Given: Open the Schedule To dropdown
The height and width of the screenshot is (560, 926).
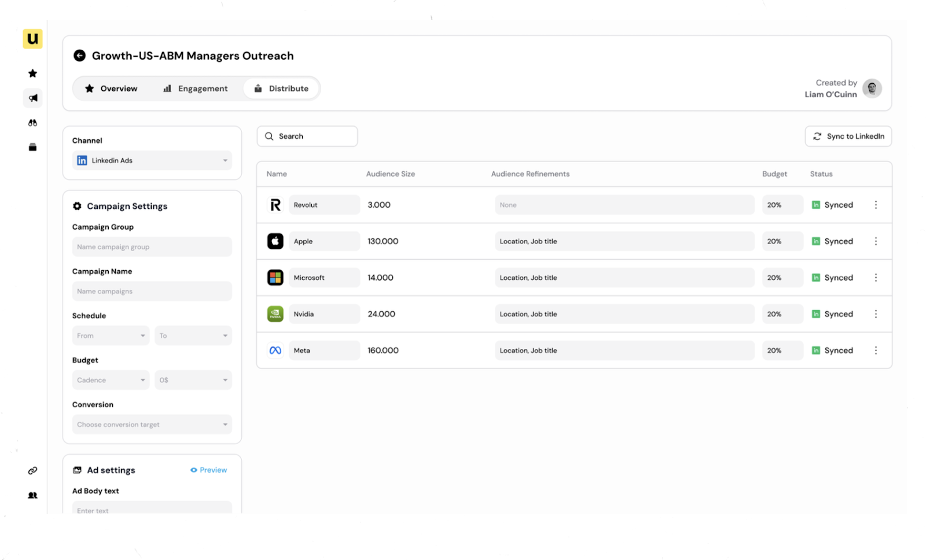Looking at the screenshot, I should coord(193,336).
